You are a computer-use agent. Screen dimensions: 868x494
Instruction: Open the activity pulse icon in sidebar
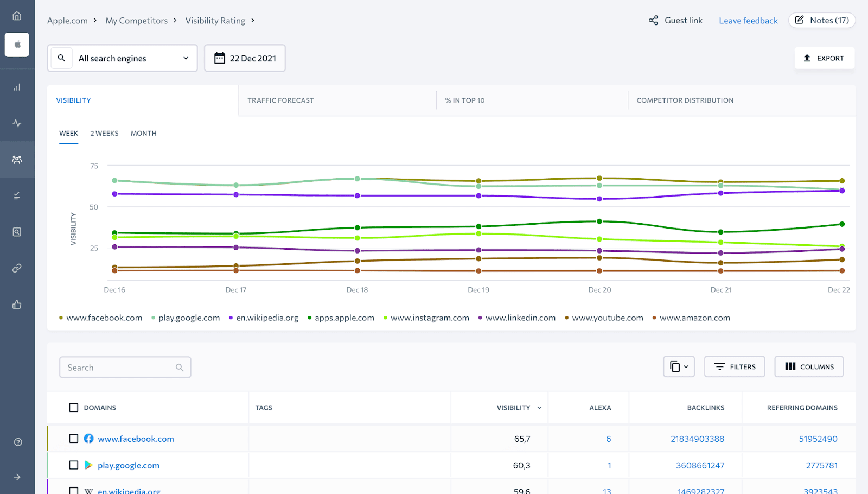pos(17,123)
